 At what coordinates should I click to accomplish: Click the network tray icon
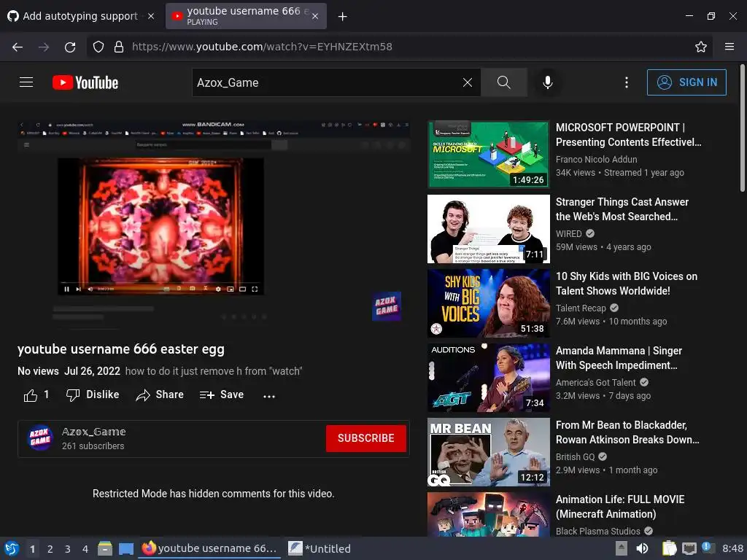tap(689, 548)
